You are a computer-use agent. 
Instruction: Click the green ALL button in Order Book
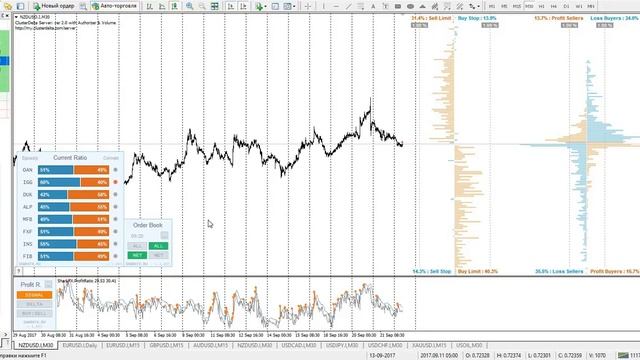pos(158,246)
